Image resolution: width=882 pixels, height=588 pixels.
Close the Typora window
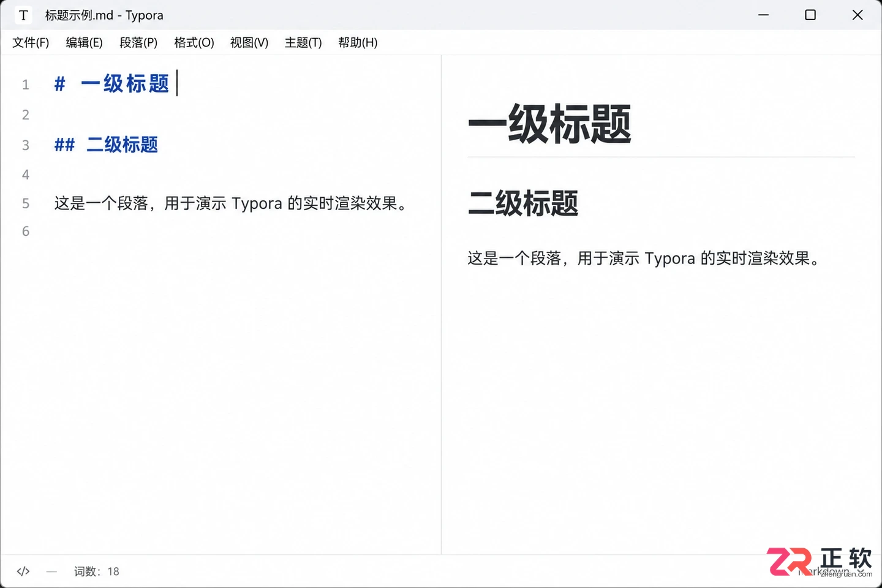[x=858, y=15]
